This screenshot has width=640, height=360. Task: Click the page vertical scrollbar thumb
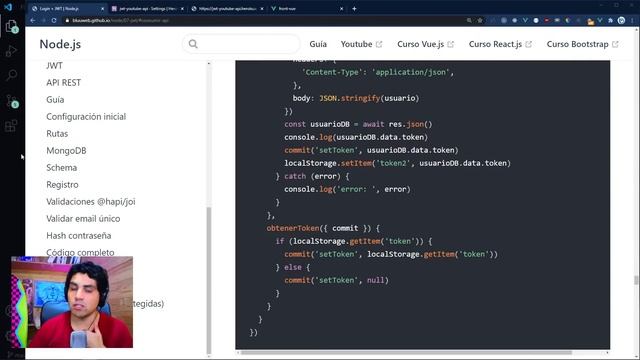[636, 280]
